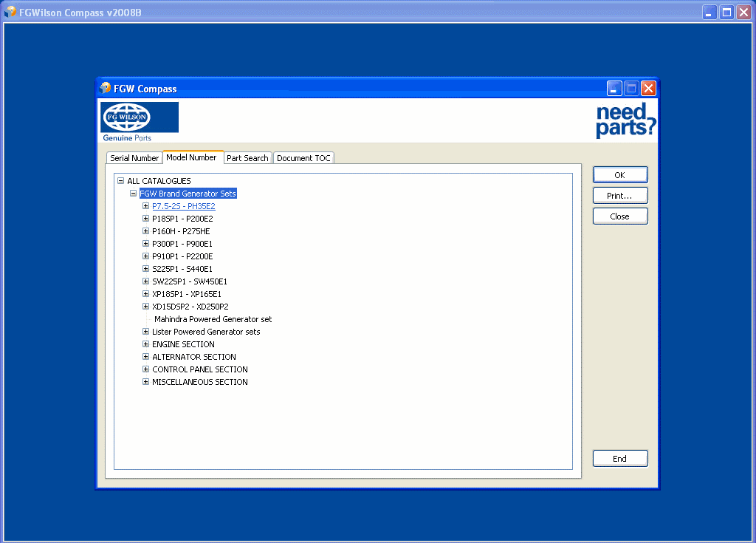Image resolution: width=756 pixels, height=543 pixels.
Task: Select the P160H - P275HE item
Action: tap(182, 231)
